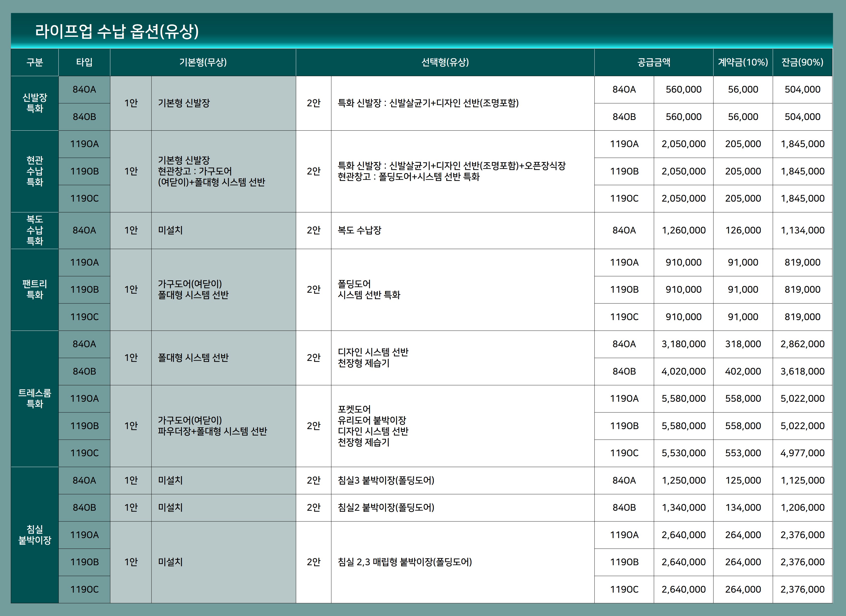Select the 신발장 특화 category cell

pos(35,103)
